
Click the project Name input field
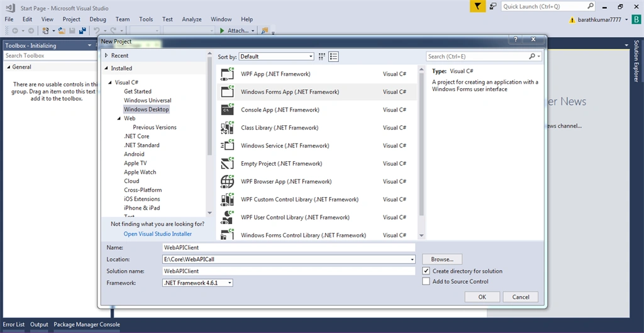(x=289, y=247)
